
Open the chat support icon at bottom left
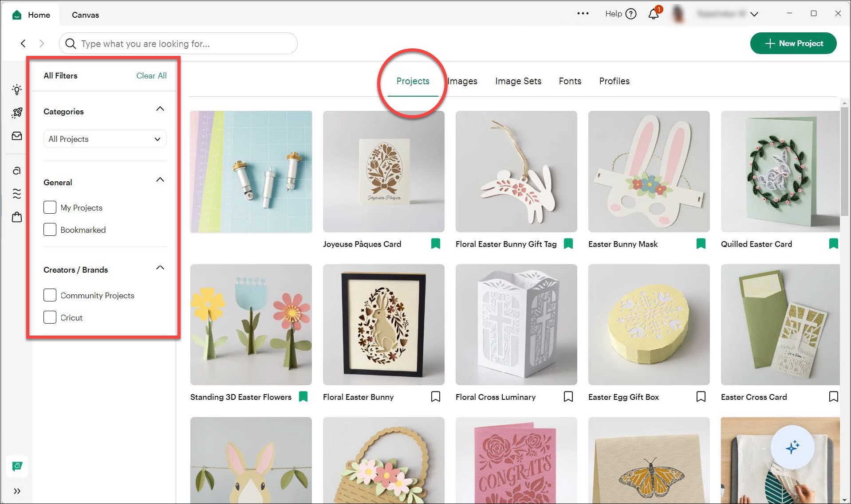click(x=16, y=466)
